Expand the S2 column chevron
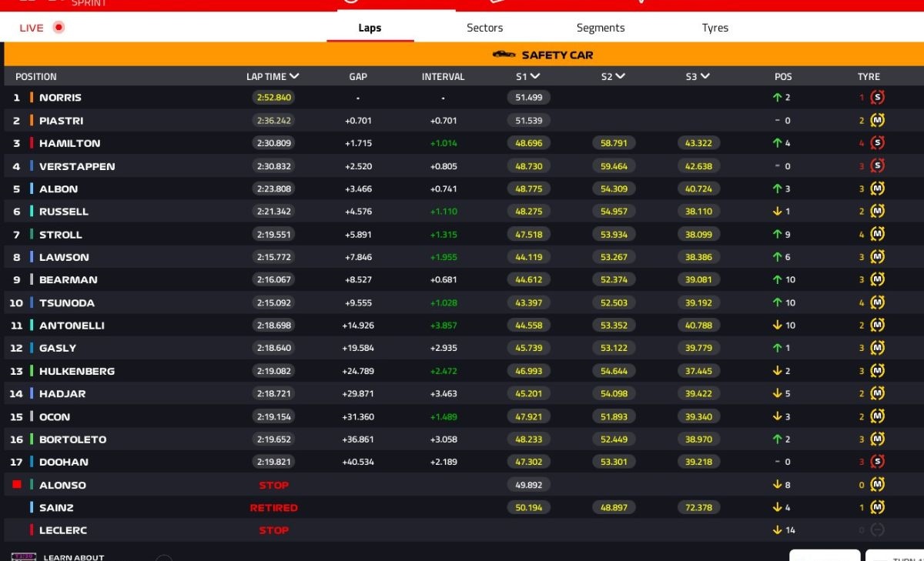The width and height of the screenshot is (924, 561). click(x=620, y=76)
